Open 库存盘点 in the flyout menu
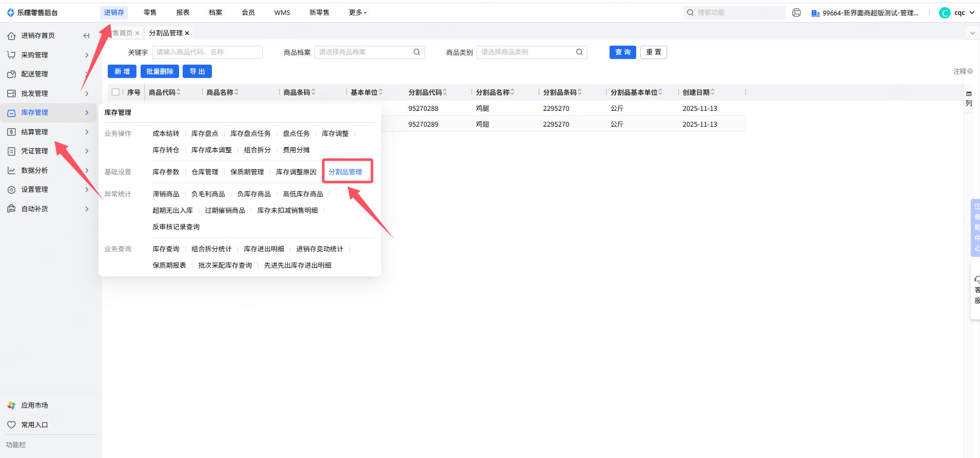 [x=205, y=133]
